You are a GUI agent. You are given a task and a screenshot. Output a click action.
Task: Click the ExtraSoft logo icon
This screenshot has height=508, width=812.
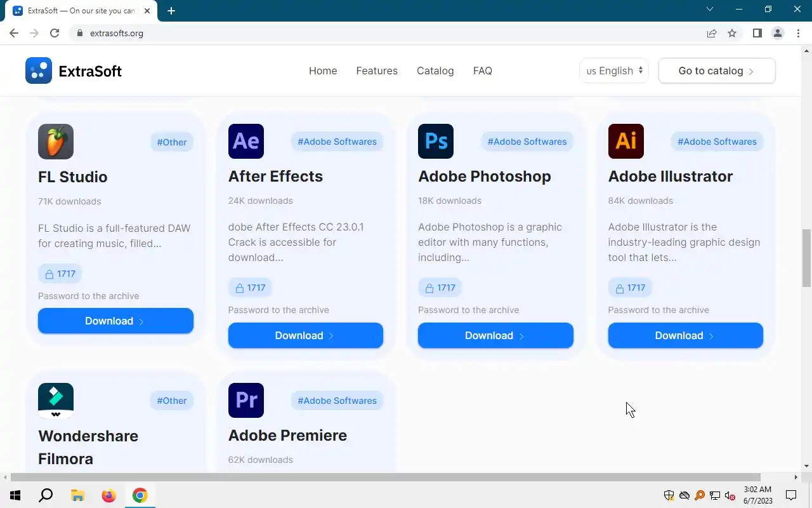point(39,70)
